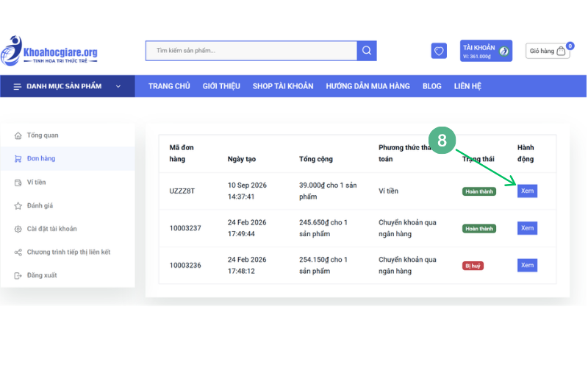Click the gear icon beside Cài đặt tài khoản
Screen dimensions: 588x368
point(18,229)
